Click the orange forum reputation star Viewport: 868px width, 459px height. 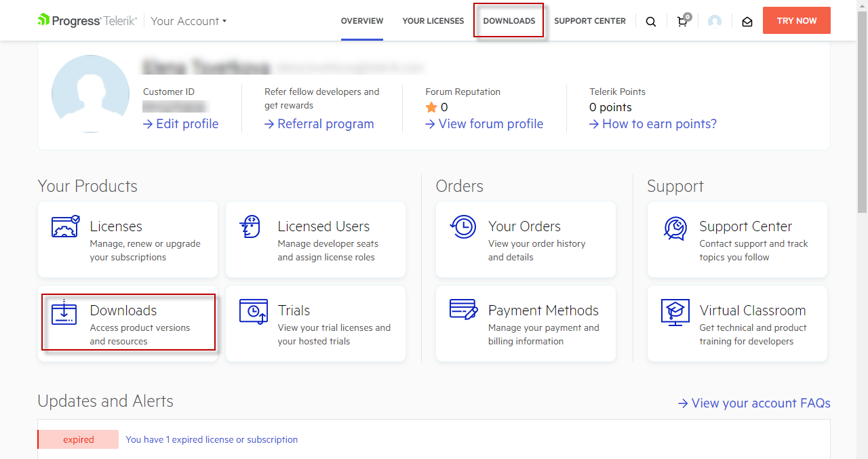click(x=431, y=107)
